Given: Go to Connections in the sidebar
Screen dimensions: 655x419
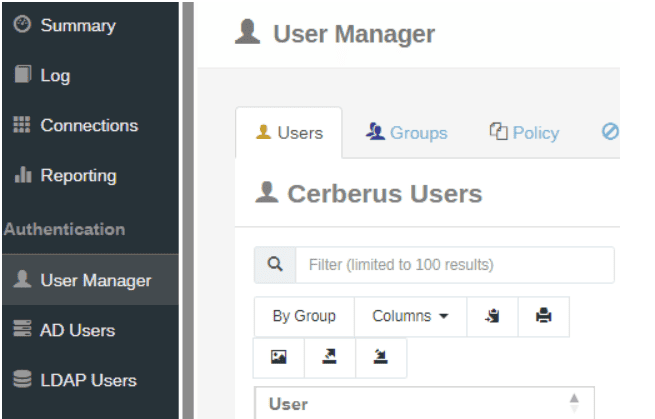Looking at the screenshot, I should point(88,125).
